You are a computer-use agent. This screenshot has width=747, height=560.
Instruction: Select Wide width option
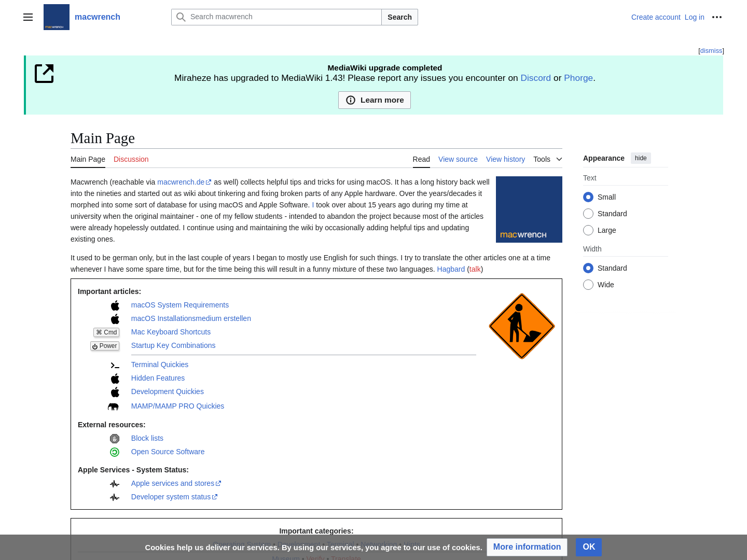point(588,285)
